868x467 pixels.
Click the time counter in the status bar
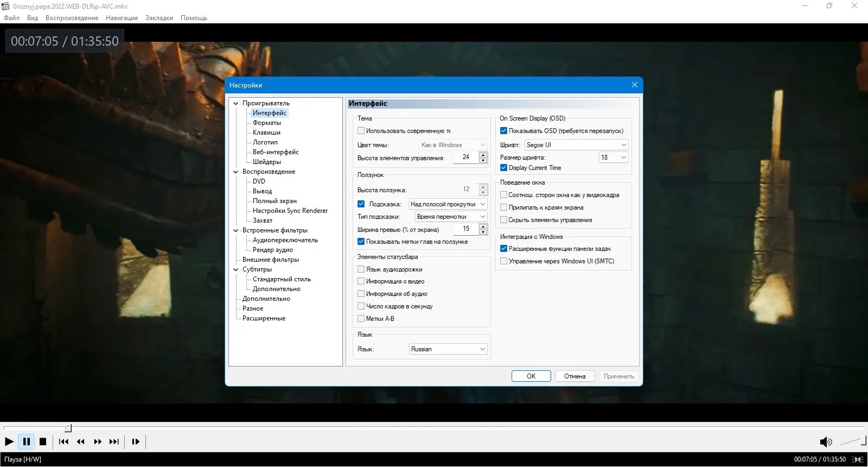(x=820, y=459)
